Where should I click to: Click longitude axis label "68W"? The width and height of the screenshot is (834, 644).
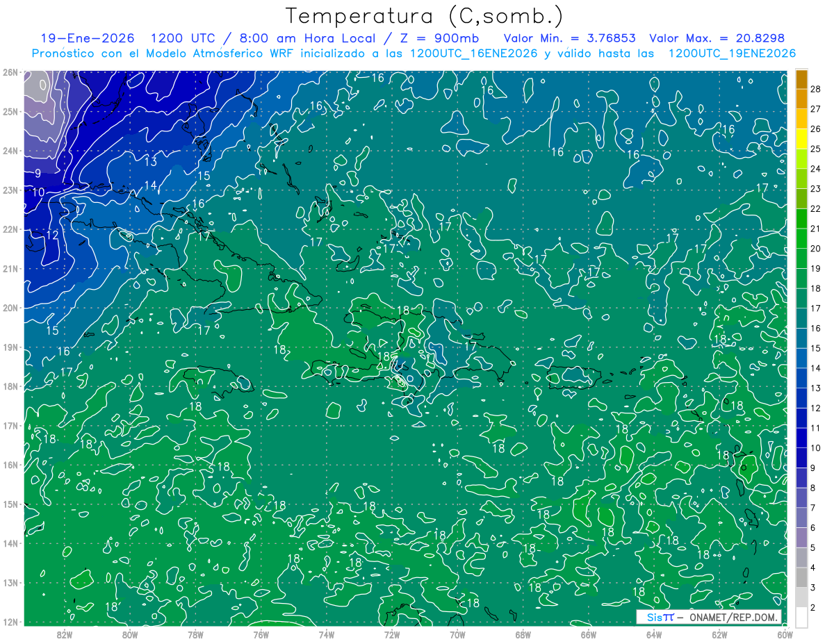pos(523,634)
